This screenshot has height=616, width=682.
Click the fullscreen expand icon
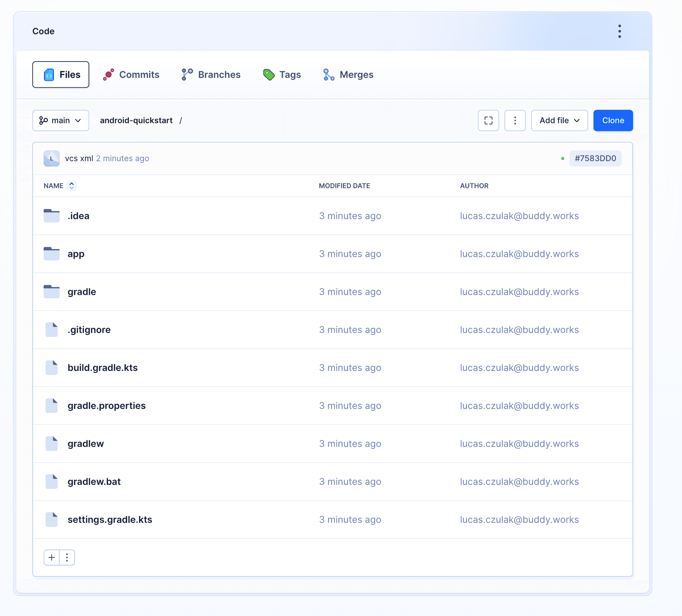488,120
